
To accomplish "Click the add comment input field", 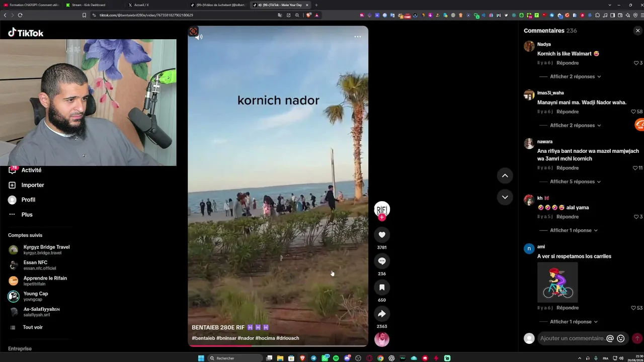I will pos(572,338).
